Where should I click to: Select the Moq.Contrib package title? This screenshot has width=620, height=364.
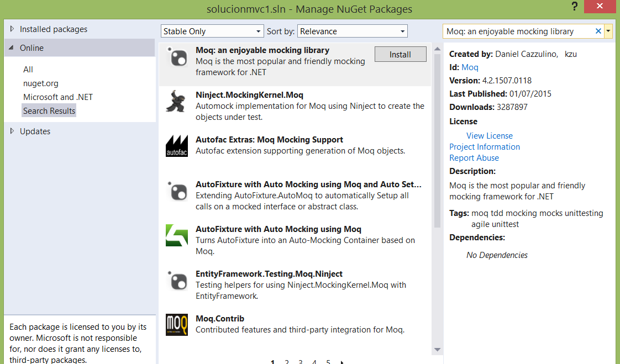pyautogui.click(x=220, y=319)
